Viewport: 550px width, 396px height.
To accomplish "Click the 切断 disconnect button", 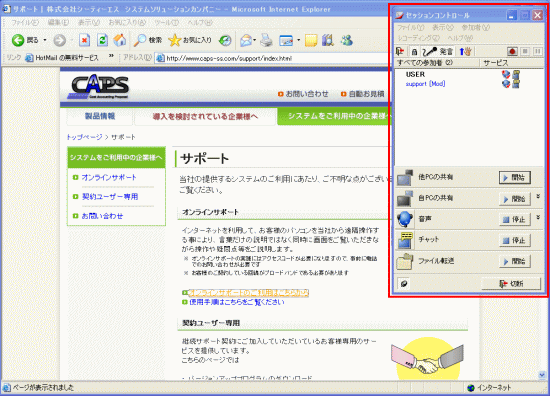I will click(511, 283).
